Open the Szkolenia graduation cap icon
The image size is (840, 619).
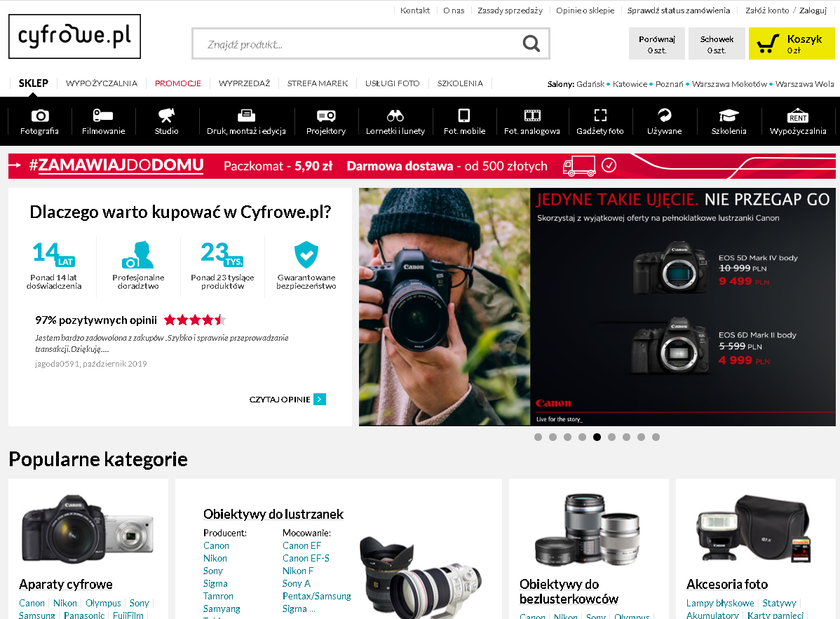tap(729, 115)
